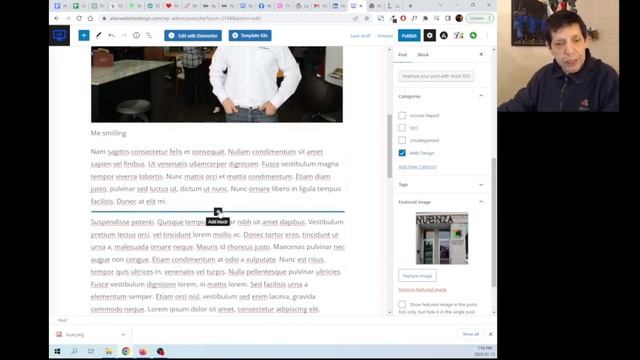640x360 pixels.
Task: Click the Chrome Update button
Action: (480, 18)
